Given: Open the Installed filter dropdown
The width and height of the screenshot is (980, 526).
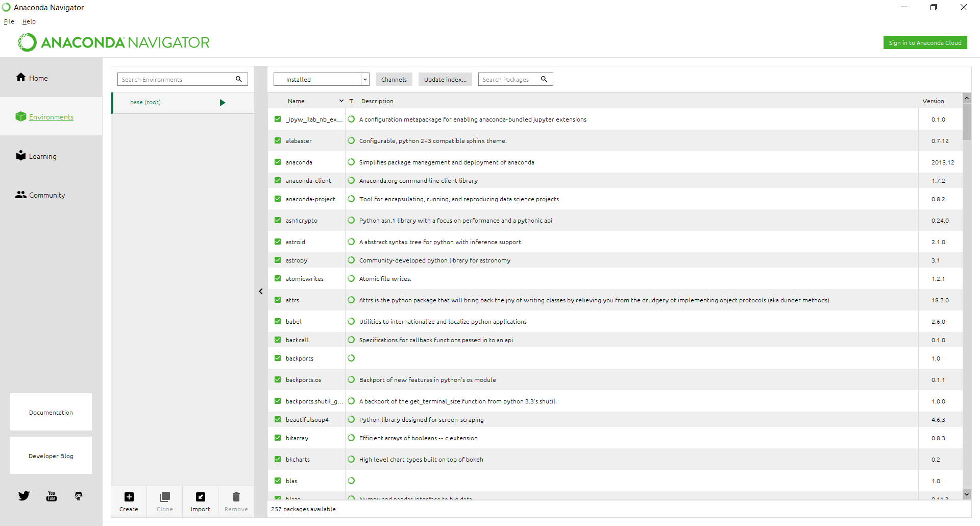Looking at the screenshot, I should point(322,79).
